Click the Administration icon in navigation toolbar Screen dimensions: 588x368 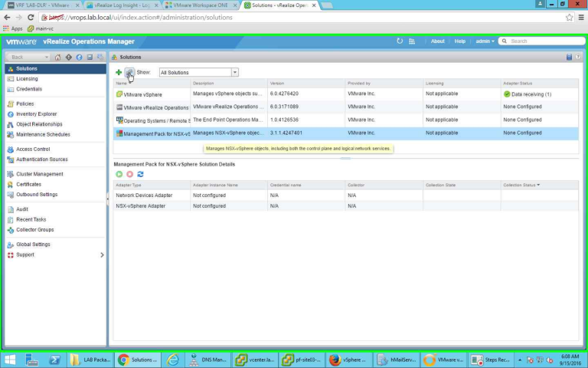100,57
